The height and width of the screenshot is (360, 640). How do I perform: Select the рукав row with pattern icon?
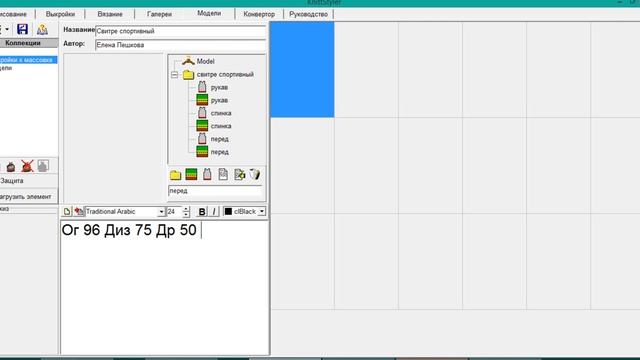click(x=212, y=87)
